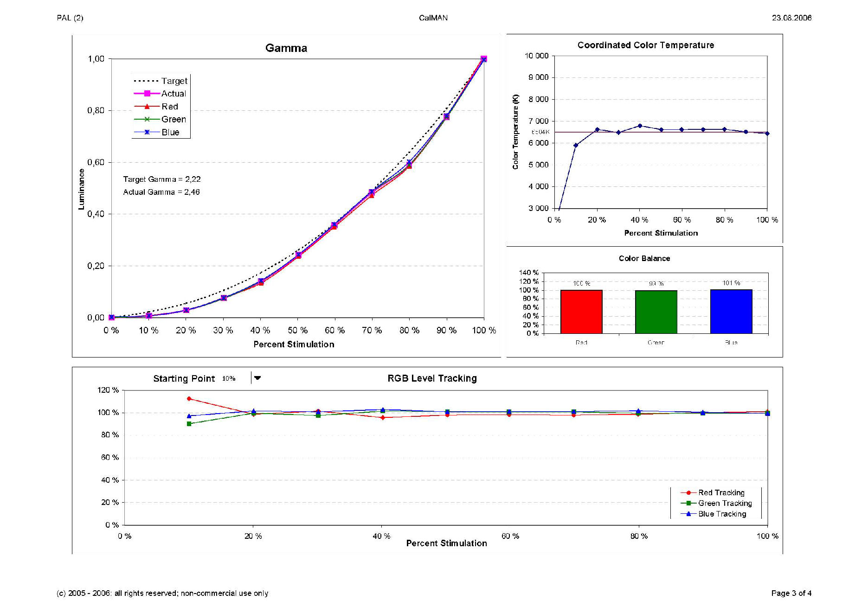Click the color temperature data point at 10%
This screenshot has height=613, width=868.
click(x=576, y=145)
